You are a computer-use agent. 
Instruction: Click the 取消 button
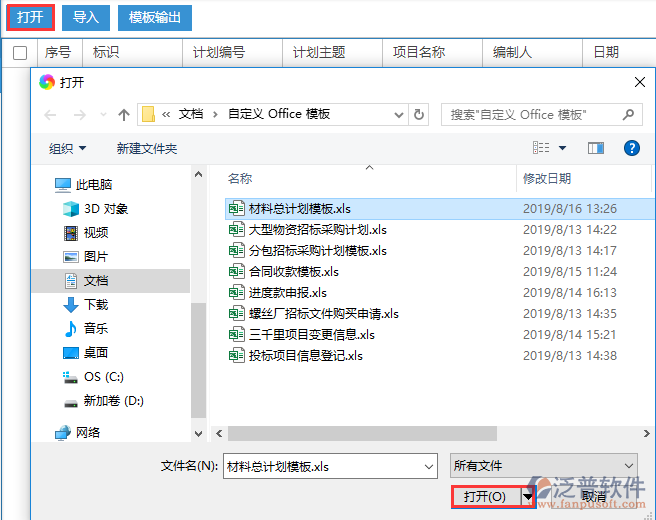[594, 497]
